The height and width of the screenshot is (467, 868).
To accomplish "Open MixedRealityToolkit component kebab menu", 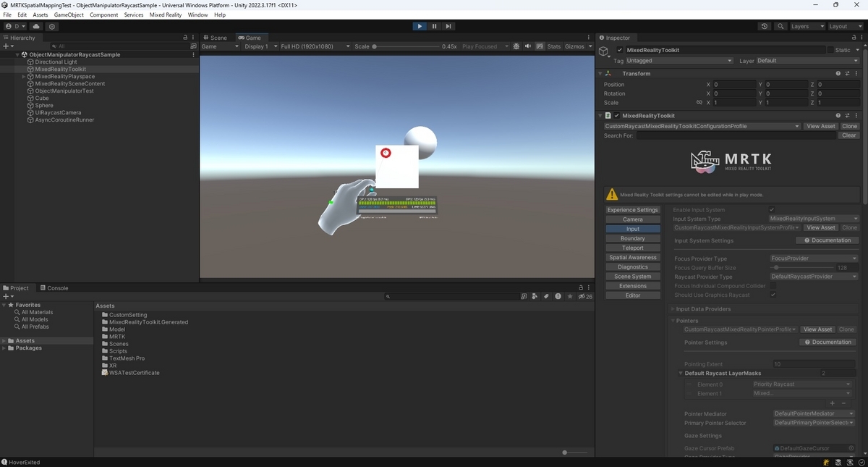I will pyautogui.click(x=856, y=115).
